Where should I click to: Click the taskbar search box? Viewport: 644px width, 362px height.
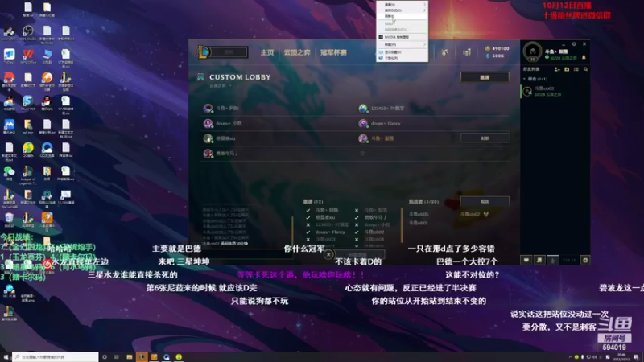(56, 357)
